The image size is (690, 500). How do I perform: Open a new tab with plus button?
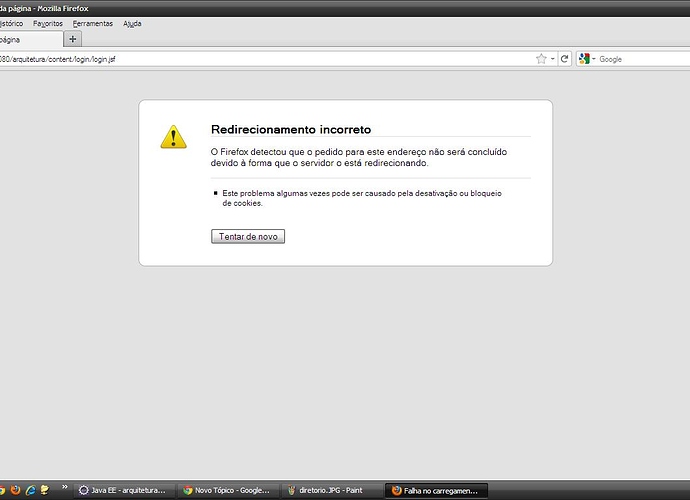click(73, 39)
